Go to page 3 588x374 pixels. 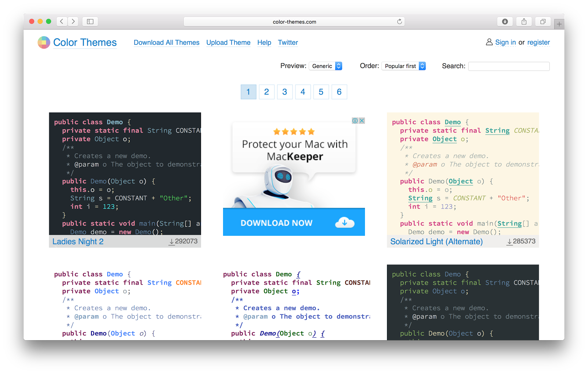(285, 92)
